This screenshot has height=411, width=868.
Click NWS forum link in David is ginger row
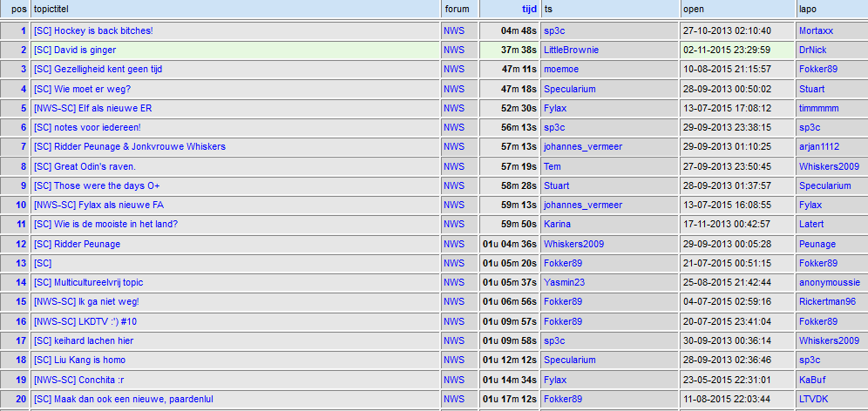point(454,51)
